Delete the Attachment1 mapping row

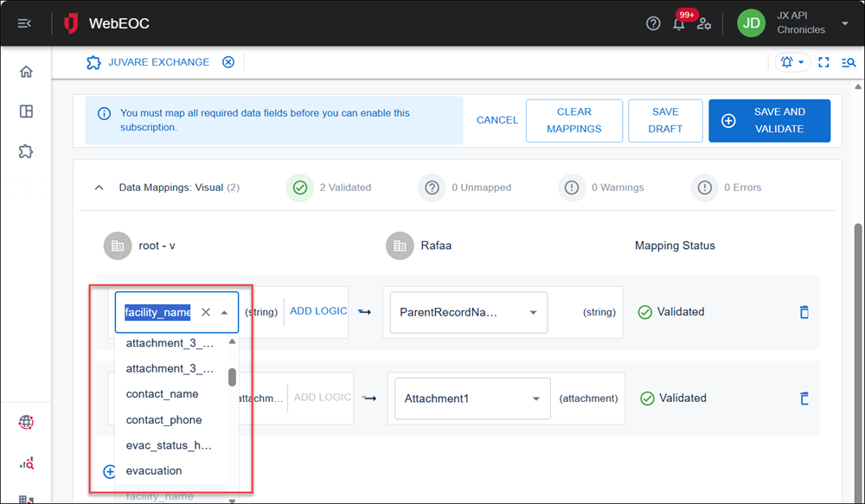[x=804, y=399]
